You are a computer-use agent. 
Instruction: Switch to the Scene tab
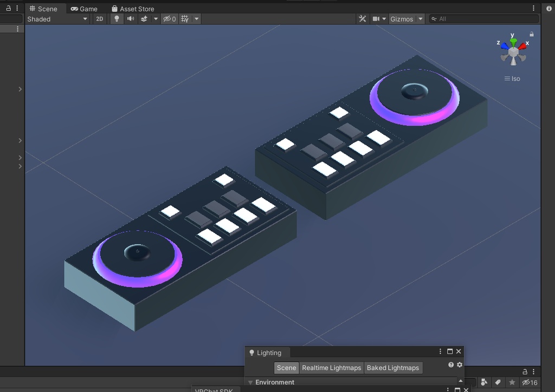pos(43,9)
